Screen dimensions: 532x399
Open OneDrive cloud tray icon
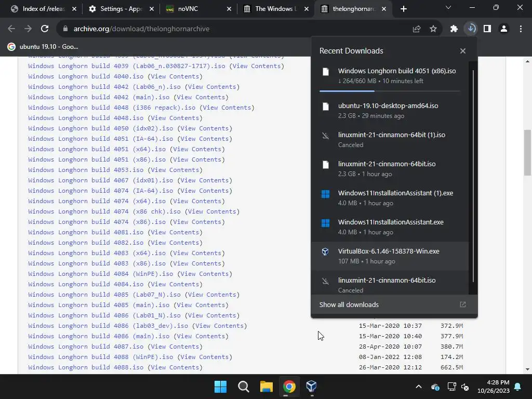435,387
